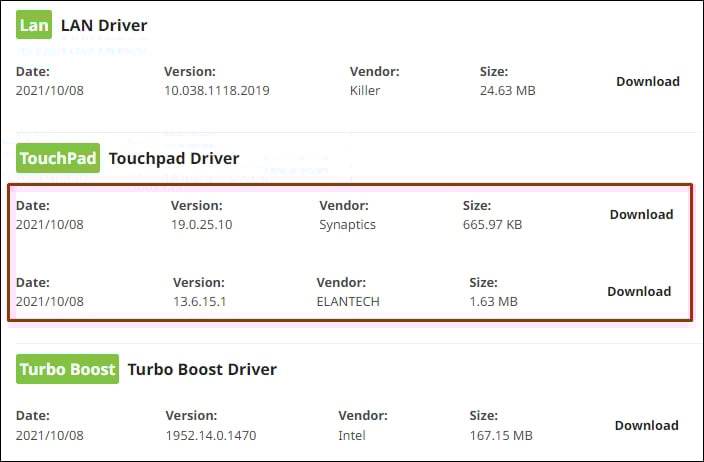
Task: Download the Synaptics touchpad driver
Action: coord(641,214)
